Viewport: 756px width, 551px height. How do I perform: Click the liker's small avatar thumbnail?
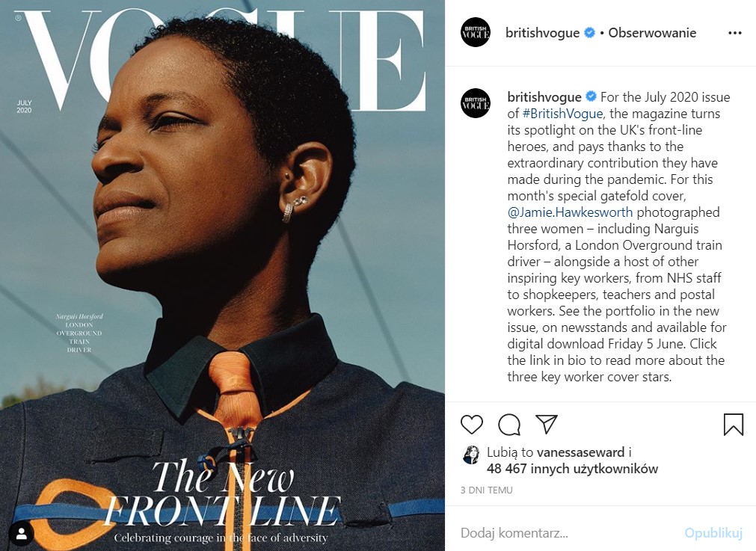pos(470,455)
